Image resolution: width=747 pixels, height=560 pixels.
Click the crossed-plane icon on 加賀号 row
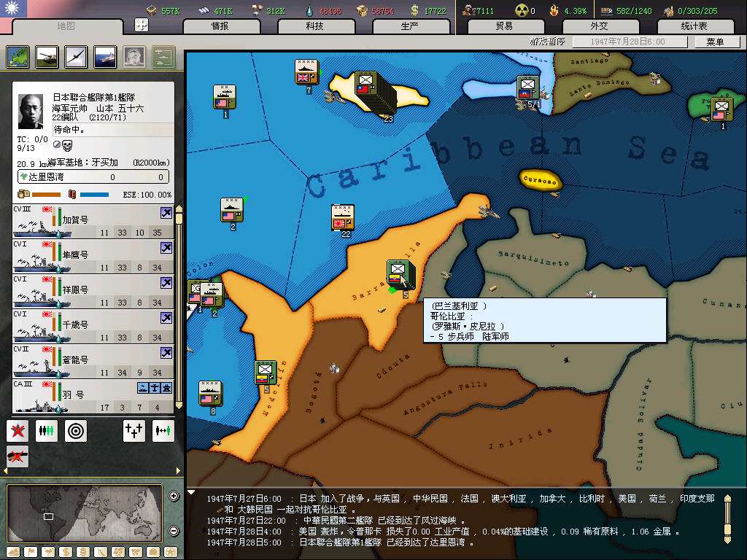[166, 213]
